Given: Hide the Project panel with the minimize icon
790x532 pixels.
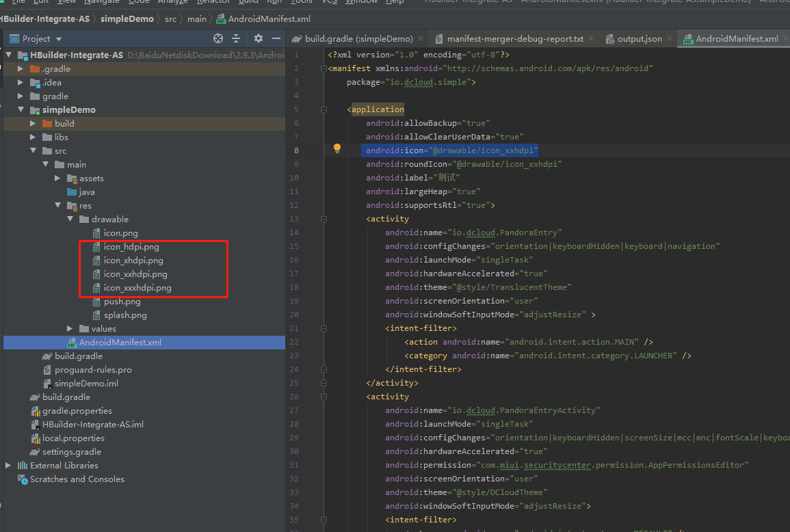Looking at the screenshot, I should point(276,39).
